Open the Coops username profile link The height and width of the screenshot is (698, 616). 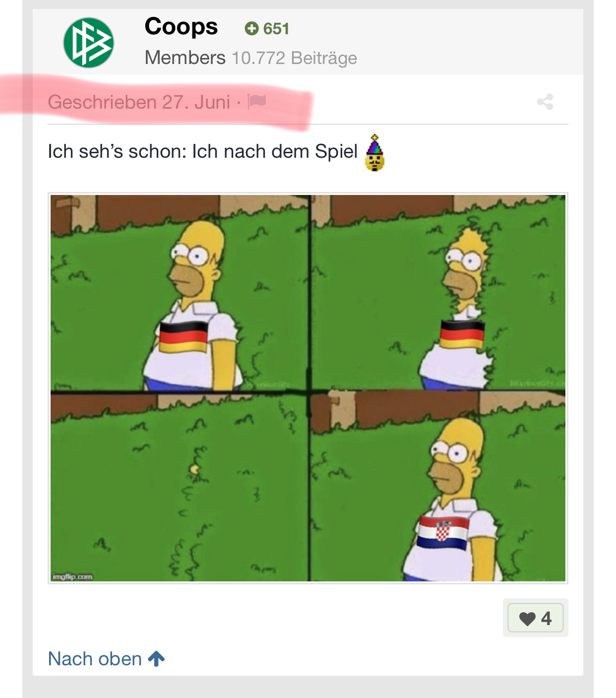point(181,26)
